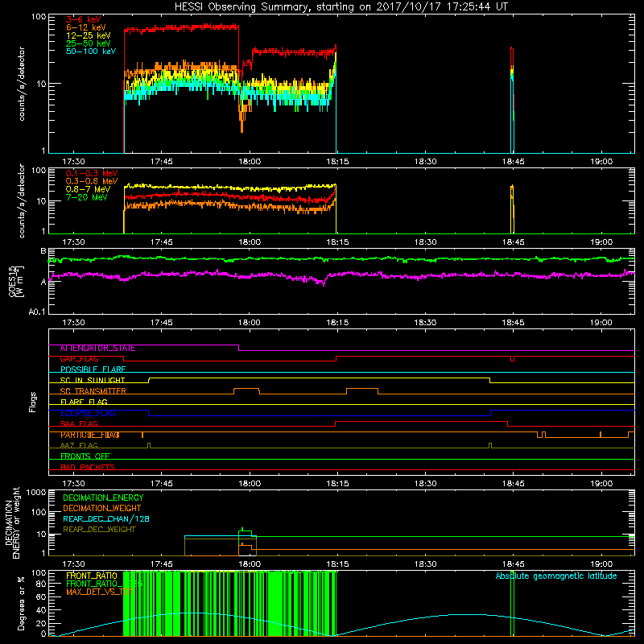Click the Degrees or % axis title
Viewport: 644px width, 644px height.
click(x=21, y=603)
